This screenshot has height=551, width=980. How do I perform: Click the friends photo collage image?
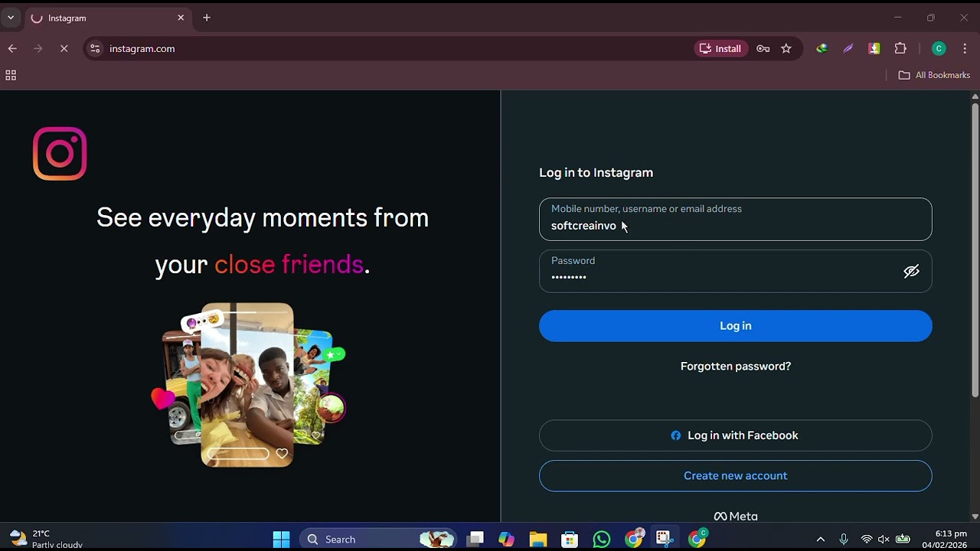tap(248, 385)
